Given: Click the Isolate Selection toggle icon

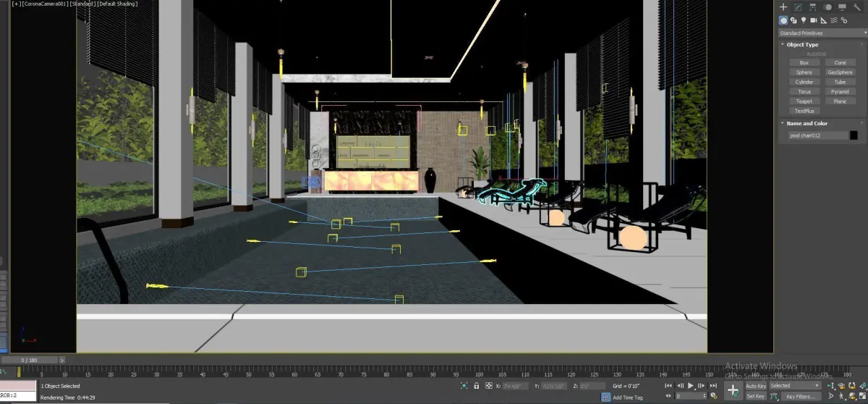Looking at the screenshot, I should pyautogui.click(x=464, y=385).
